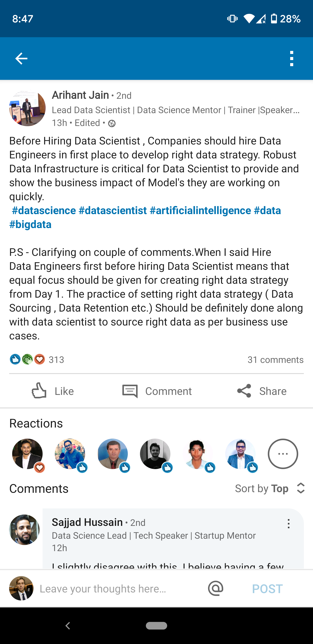View the 313 reactions count

[57, 360]
